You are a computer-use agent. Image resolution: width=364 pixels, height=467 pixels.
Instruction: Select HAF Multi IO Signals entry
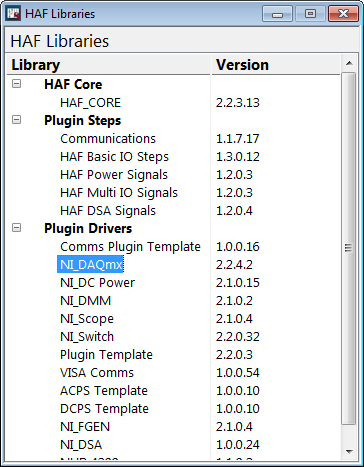click(119, 193)
